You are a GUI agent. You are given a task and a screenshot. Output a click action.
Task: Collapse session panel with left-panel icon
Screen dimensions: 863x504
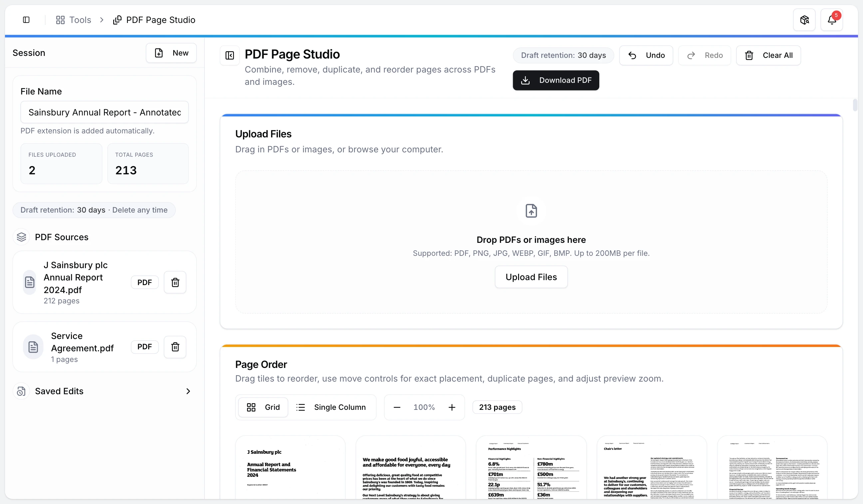tap(230, 55)
